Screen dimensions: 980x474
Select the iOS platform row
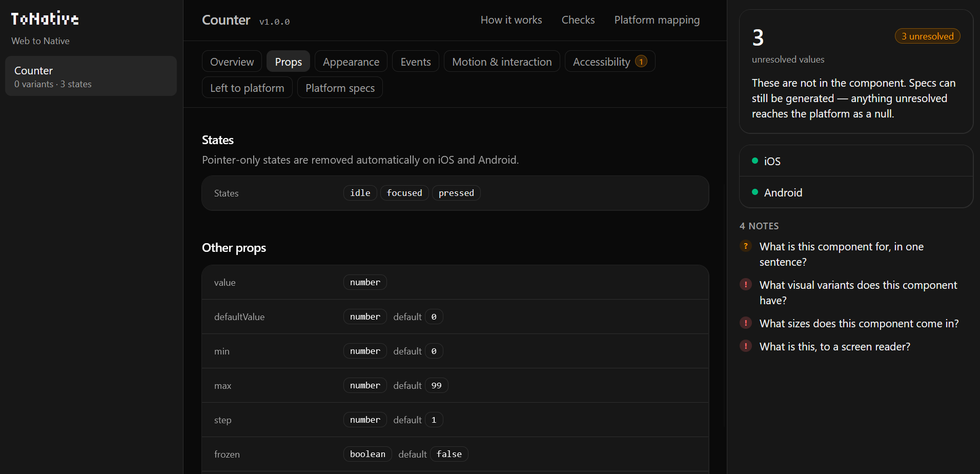coord(856,161)
